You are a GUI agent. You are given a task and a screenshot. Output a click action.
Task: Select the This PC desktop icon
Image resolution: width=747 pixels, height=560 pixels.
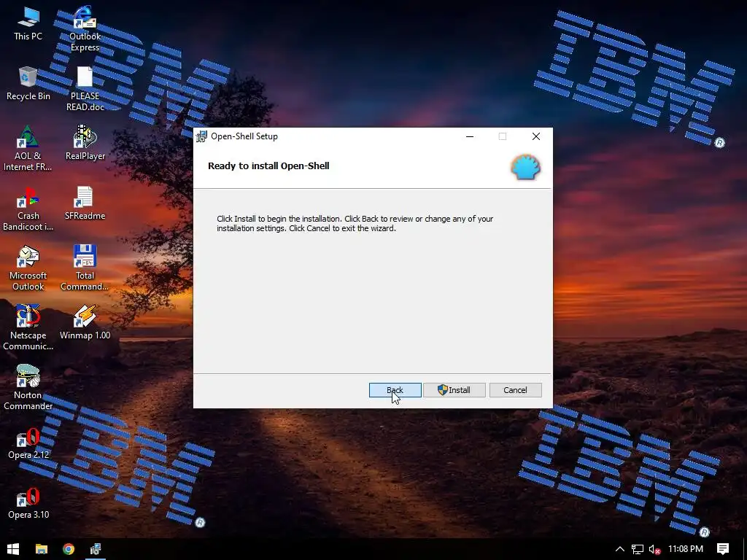click(x=28, y=24)
